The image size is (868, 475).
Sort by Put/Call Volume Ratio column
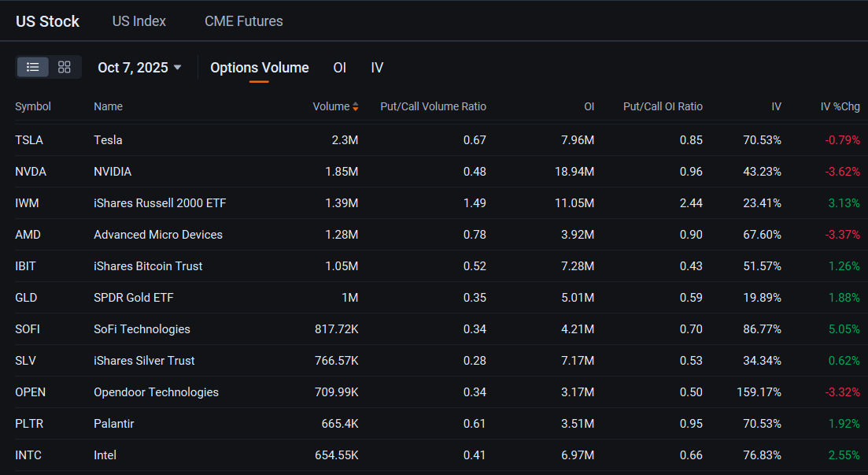[x=433, y=106]
